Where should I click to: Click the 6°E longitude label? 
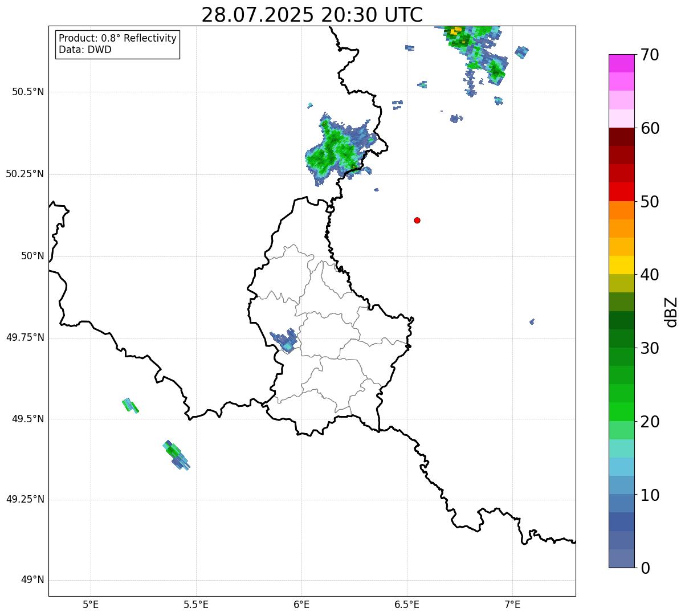(301, 604)
